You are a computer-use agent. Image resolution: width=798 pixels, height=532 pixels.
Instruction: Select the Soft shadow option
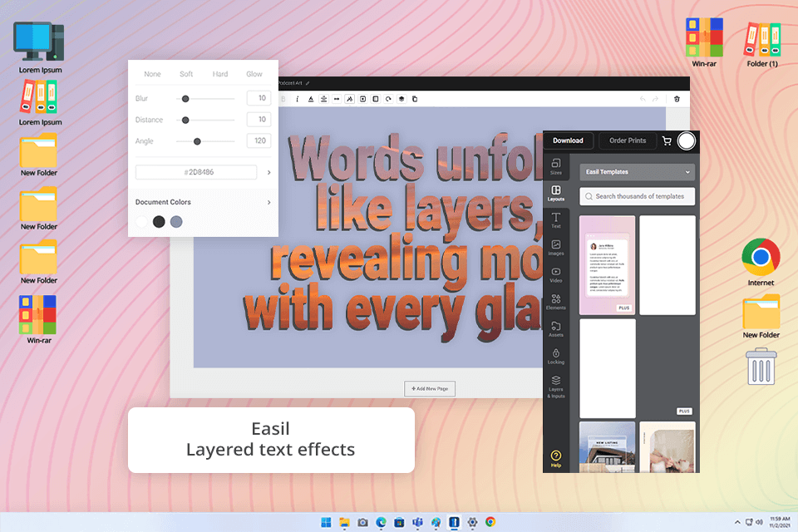(x=186, y=74)
